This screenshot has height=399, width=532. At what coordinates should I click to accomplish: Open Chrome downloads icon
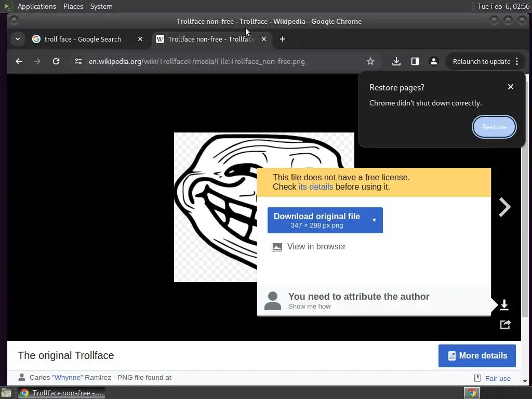396,61
